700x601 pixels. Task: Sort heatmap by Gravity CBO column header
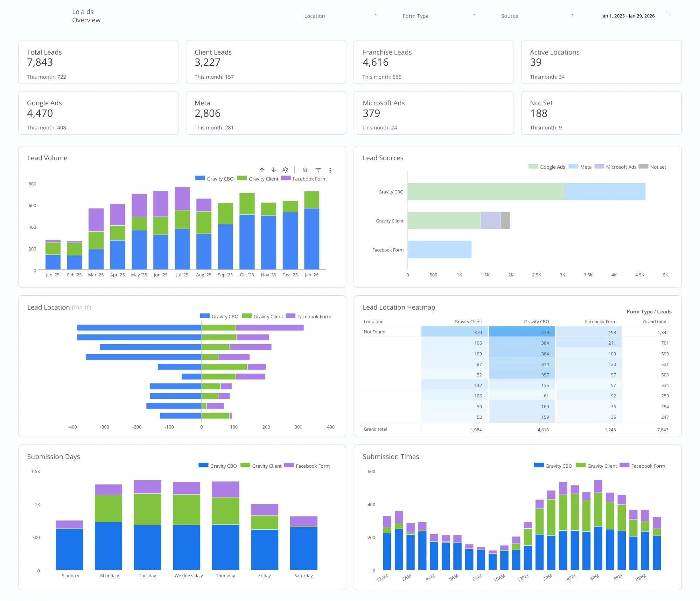536,321
